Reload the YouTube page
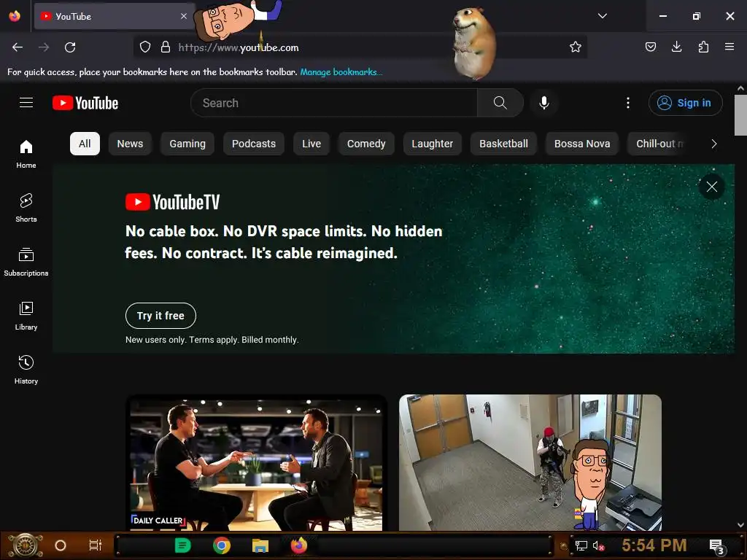Screen dimensions: 747x560 click(70, 47)
